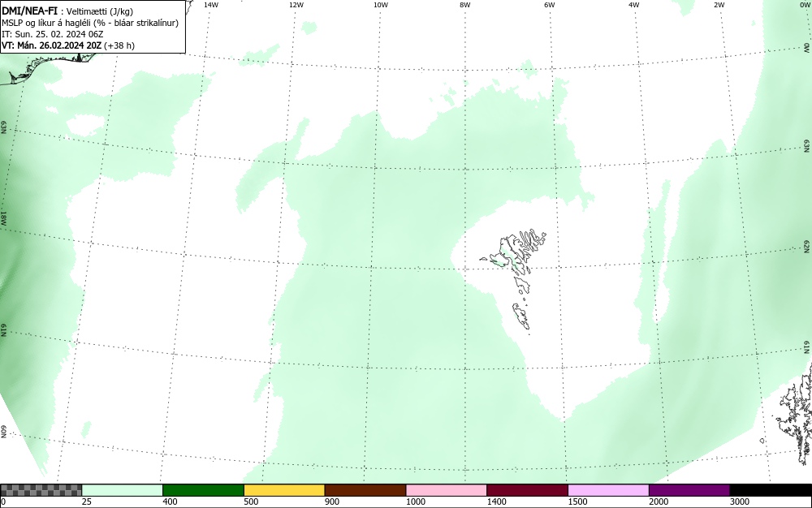Click the "0W" longitude label at the top edge

[x=804, y=5]
